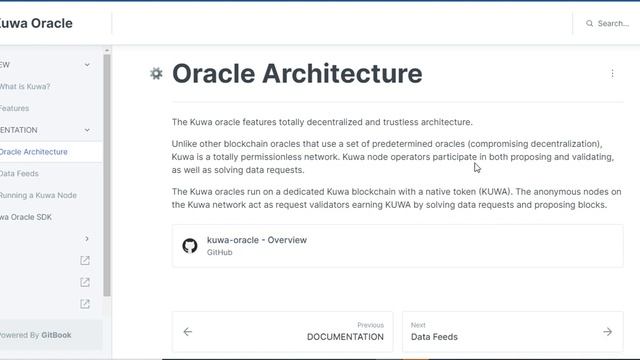Click the sidebar vertical scrollbar thumb
This screenshot has height=360, width=640.
click(107, 176)
